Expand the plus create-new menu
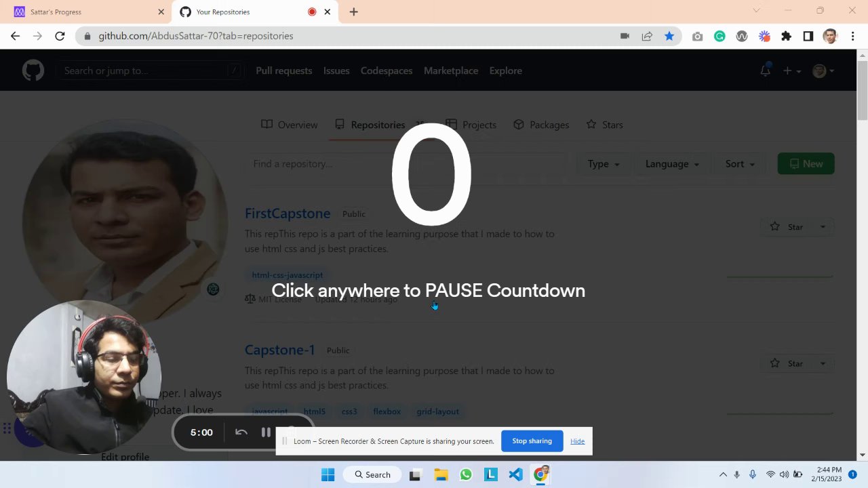 click(x=791, y=70)
